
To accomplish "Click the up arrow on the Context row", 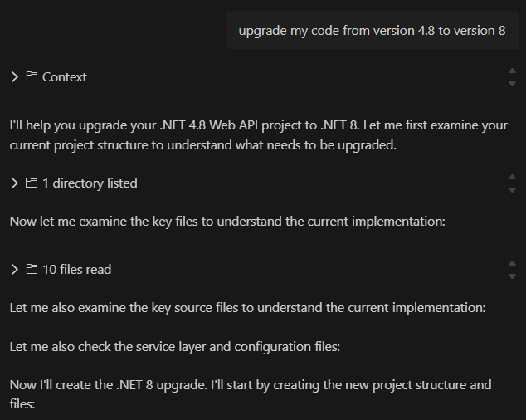I will pos(512,71).
